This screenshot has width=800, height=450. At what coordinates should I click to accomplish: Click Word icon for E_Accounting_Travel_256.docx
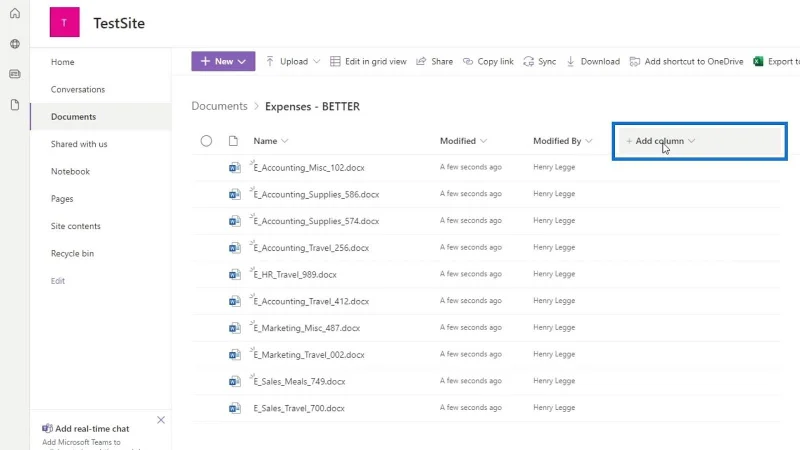pyautogui.click(x=234, y=247)
